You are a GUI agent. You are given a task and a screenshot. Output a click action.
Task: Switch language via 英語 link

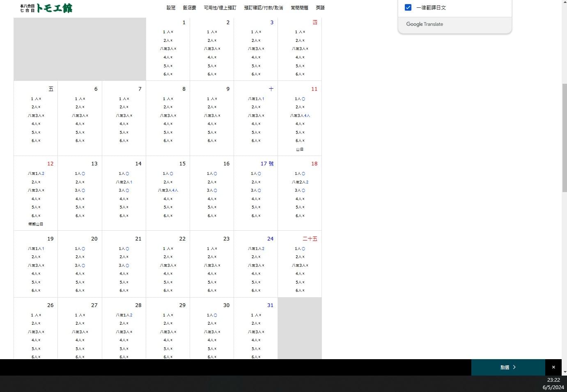[320, 8]
